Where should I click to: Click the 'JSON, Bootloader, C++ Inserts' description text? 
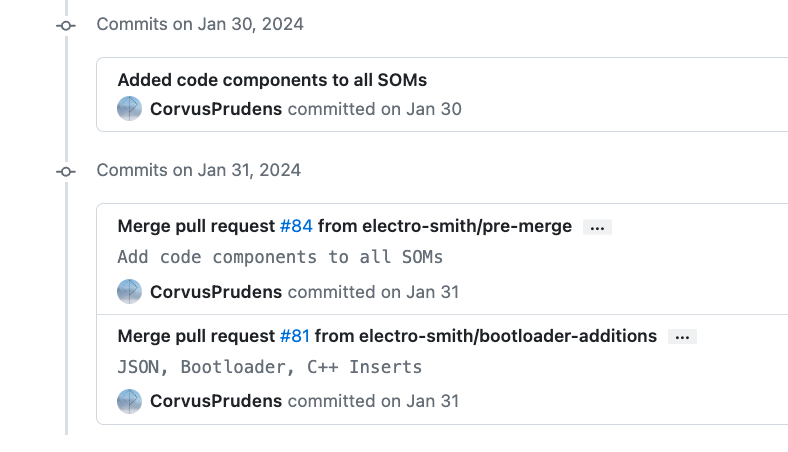(269, 367)
